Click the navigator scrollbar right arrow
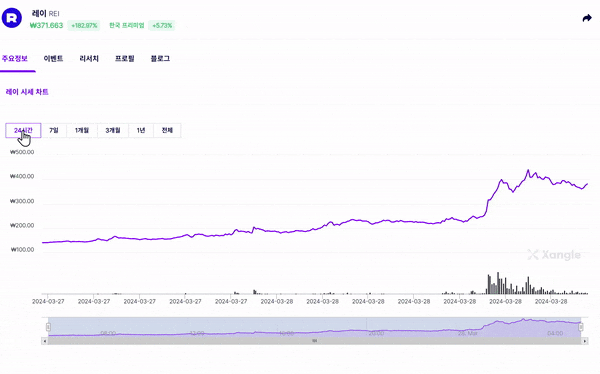 pos(584,341)
